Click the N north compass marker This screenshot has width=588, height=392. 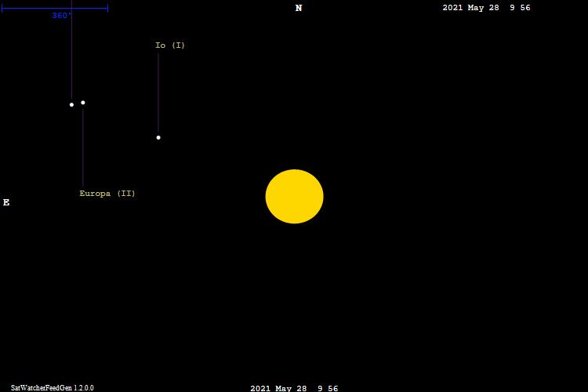pos(299,9)
